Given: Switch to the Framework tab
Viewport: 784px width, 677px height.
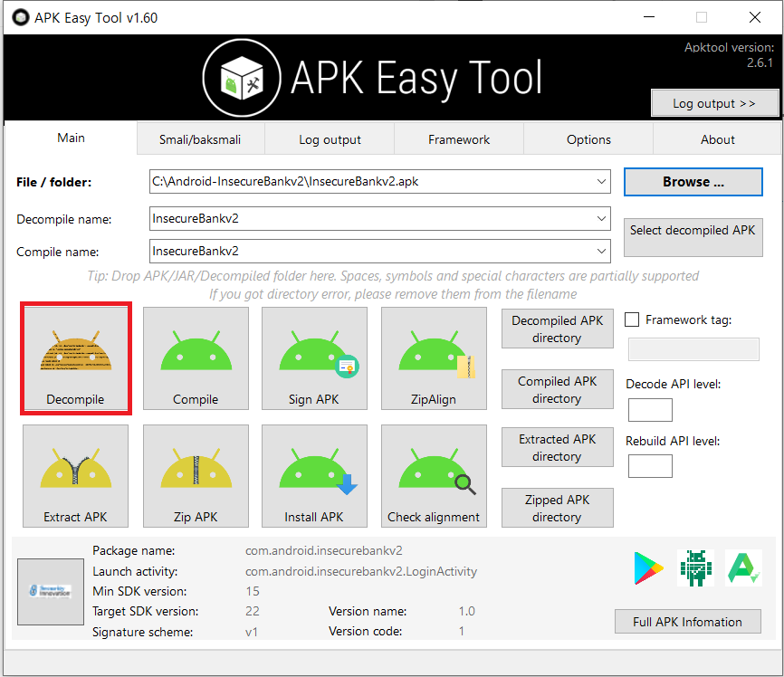Looking at the screenshot, I should pyautogui.click(x=459, y=139).
